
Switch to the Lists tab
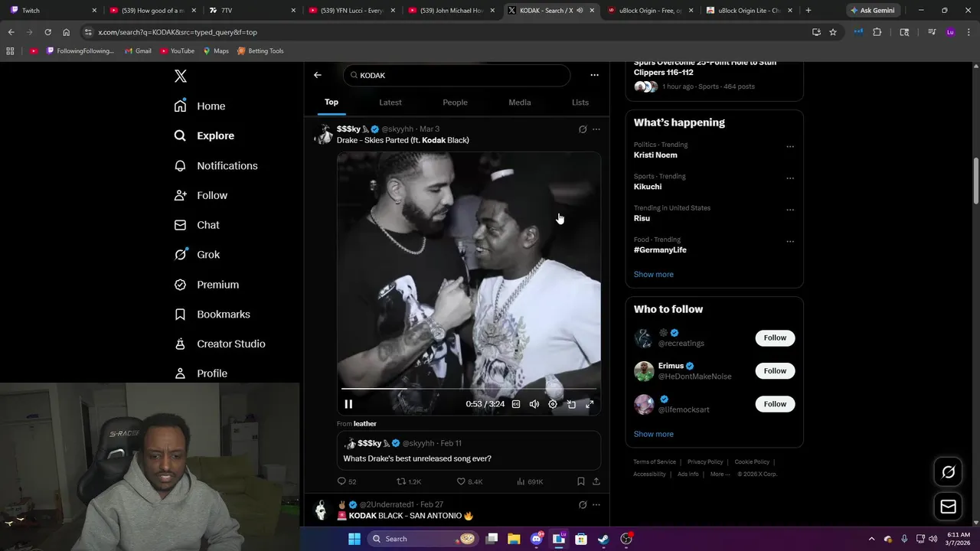tap(580, 102)
